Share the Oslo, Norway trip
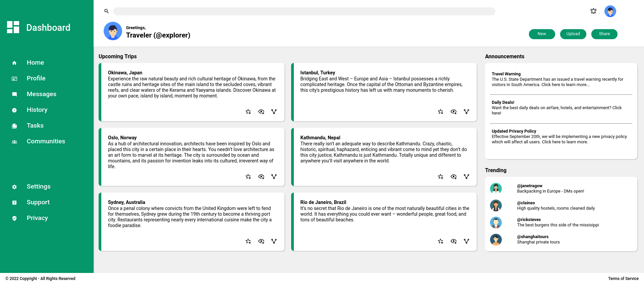This screenshot has height=283, width=644. pos(274,176)
